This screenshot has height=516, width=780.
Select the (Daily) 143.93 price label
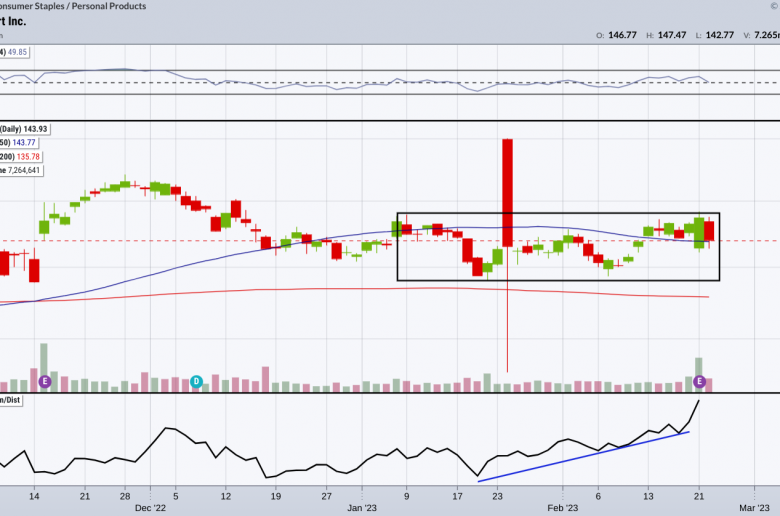[24, 129]
